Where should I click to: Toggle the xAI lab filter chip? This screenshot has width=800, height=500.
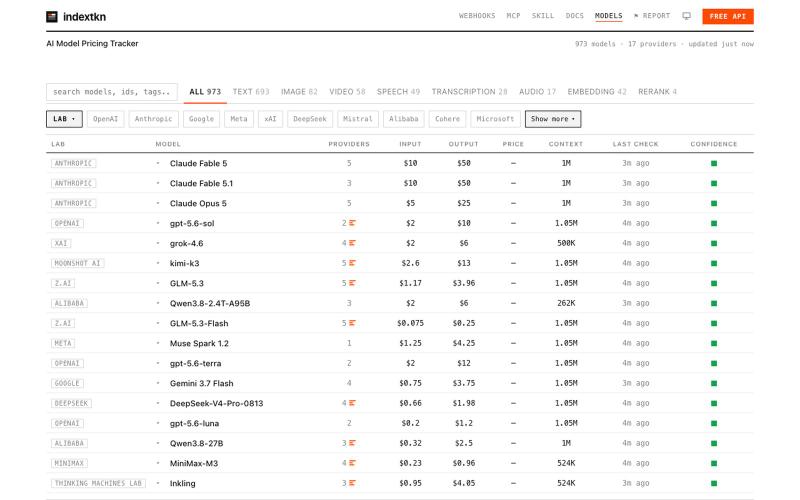tap(270, 119)
